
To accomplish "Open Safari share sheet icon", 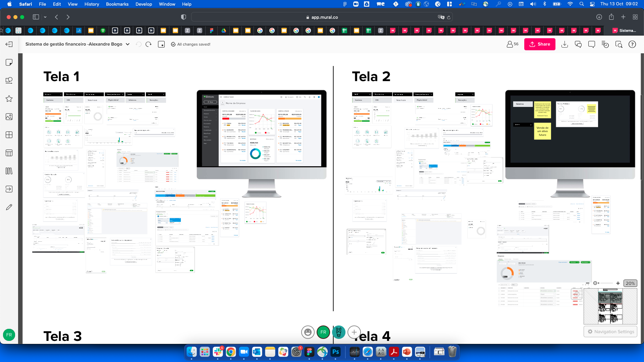I will (611, 17).
